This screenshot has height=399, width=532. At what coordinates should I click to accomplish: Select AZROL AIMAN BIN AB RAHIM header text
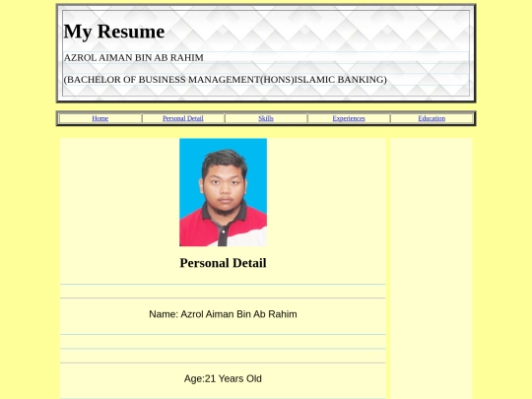(134, 58)
